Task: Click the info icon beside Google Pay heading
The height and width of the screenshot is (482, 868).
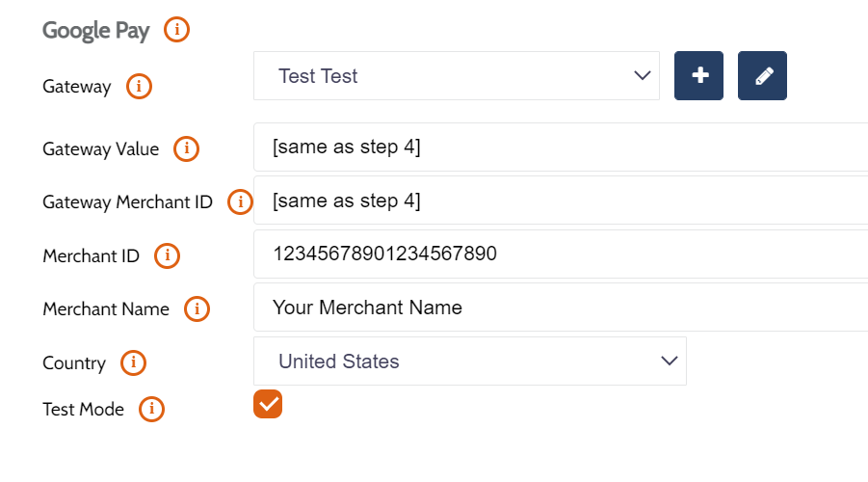Action: pyautogui.click(x=176, y=30)
